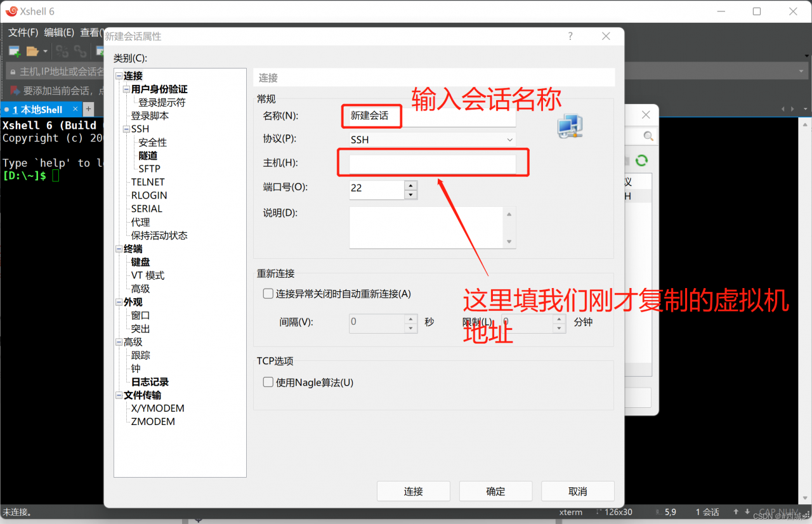Select 跟踪 in the category tree
Screen dimensions: 812x524
pyautogui.click(x=140, y=355)
